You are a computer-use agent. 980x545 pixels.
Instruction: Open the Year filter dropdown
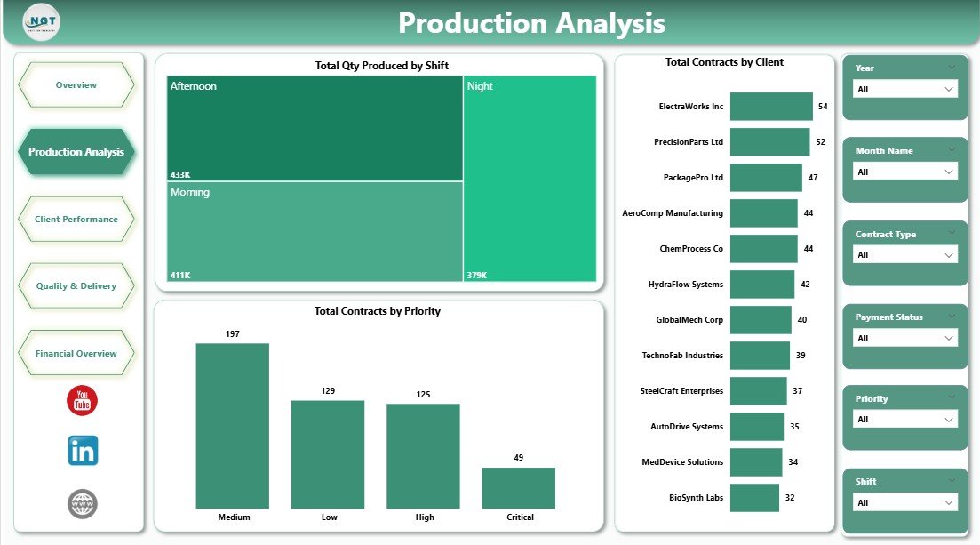[904, 89]
